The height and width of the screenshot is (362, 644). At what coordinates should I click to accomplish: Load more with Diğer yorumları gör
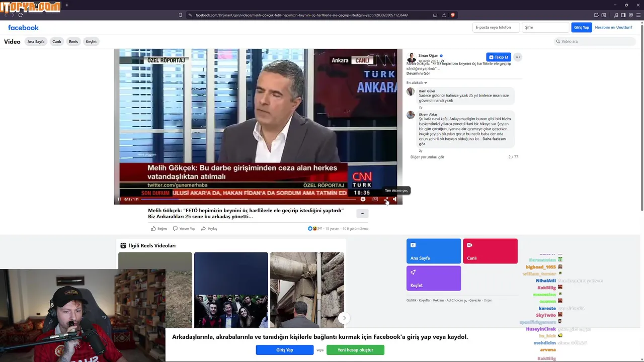(427, 157)
